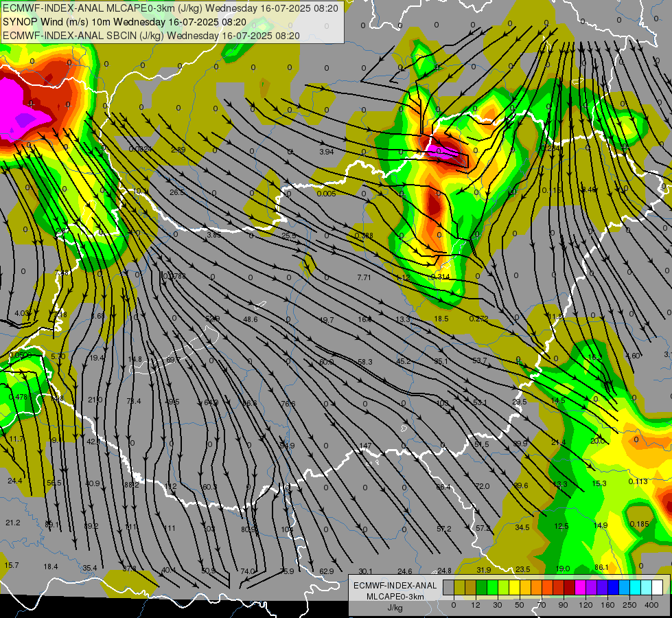The image size is (672, 618).
Task: Click the map value 0.113
Action: click(x=638, y=481)
